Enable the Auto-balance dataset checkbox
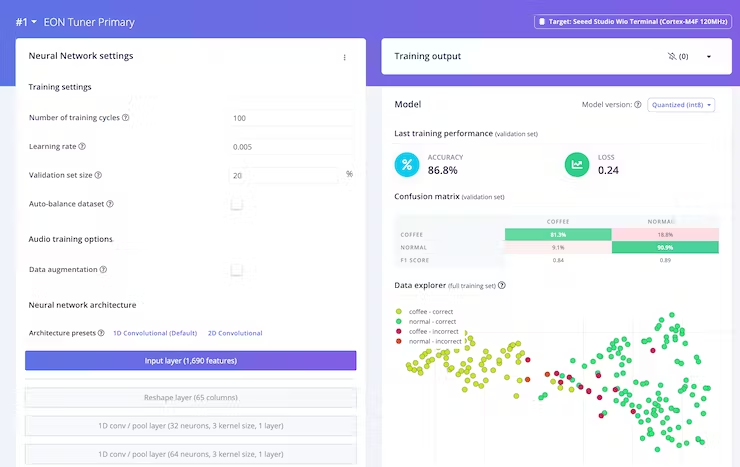The width and height of the screenshot is (740, 467). (x=237, y=204)
